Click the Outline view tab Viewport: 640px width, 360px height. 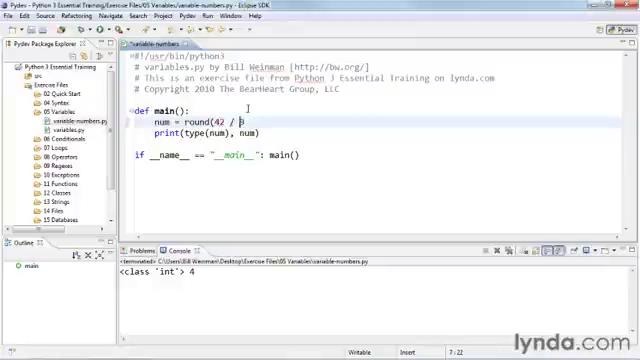pos(23,243)
